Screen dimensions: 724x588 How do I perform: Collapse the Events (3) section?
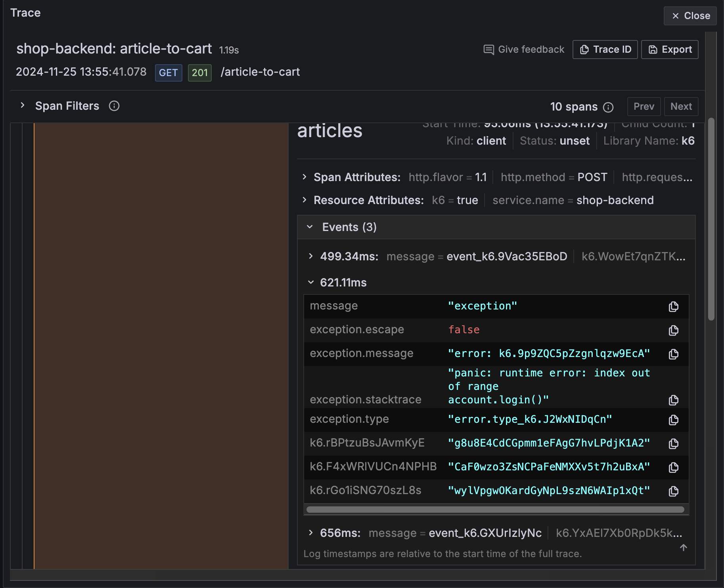point(310,227)
